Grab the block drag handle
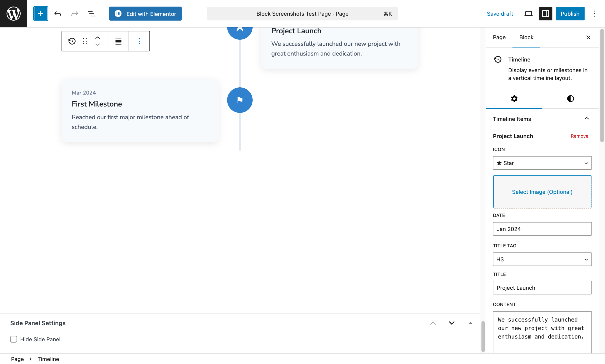 coord(85,41)
